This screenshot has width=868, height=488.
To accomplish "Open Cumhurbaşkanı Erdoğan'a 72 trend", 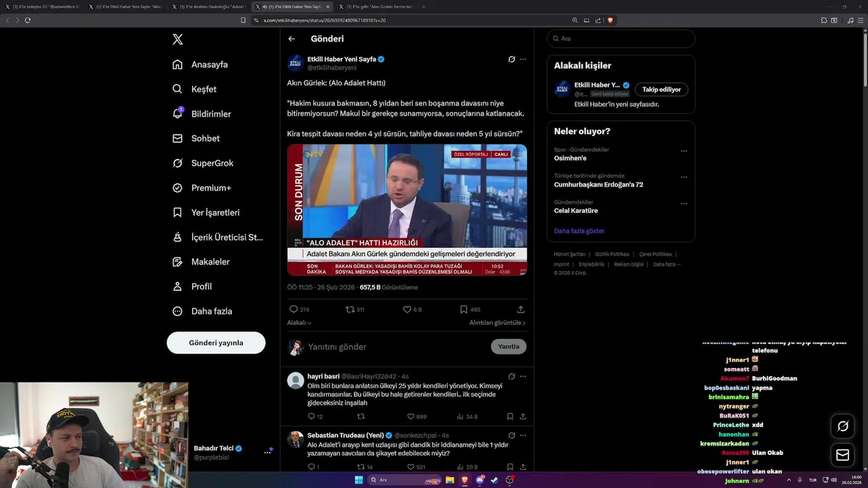I will (x=598, y=184).
